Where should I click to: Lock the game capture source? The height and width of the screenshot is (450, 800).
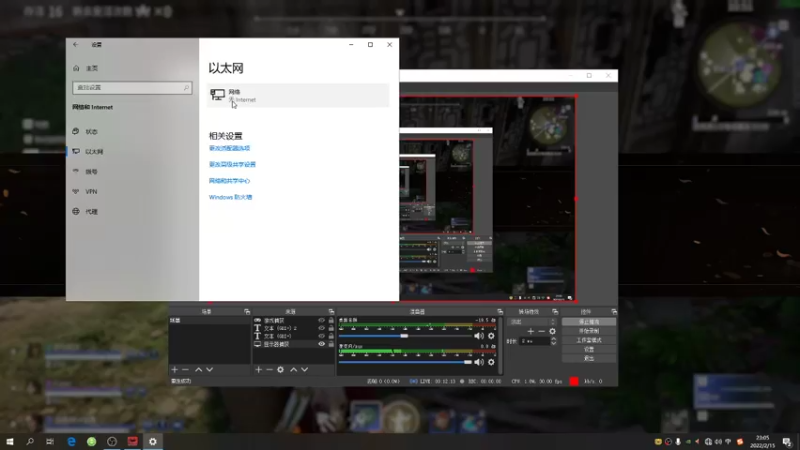click(x=331, y=320)
